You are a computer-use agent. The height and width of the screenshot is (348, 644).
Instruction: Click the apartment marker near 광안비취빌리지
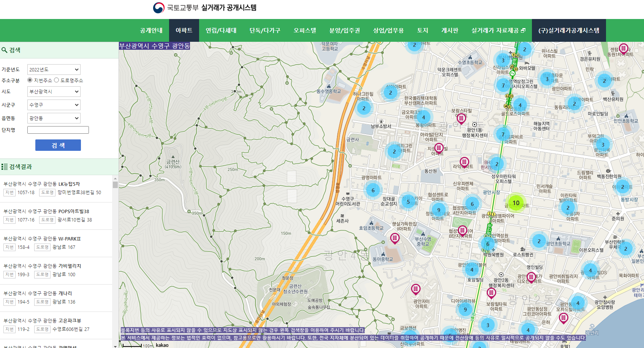point(531,277)
